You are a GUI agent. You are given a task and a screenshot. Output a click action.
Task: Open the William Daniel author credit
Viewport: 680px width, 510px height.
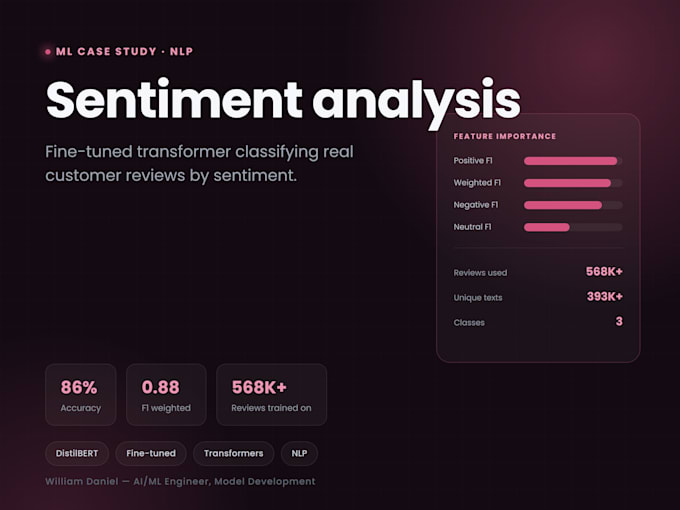[x=180, y=482]
